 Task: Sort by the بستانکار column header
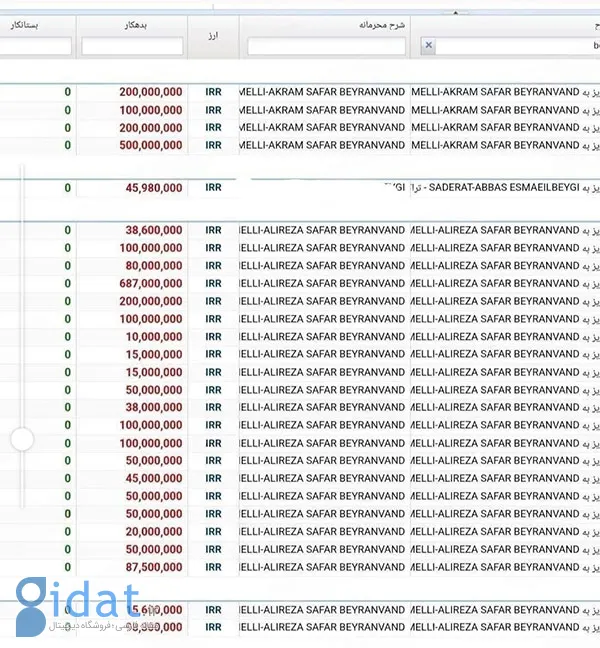24,25
